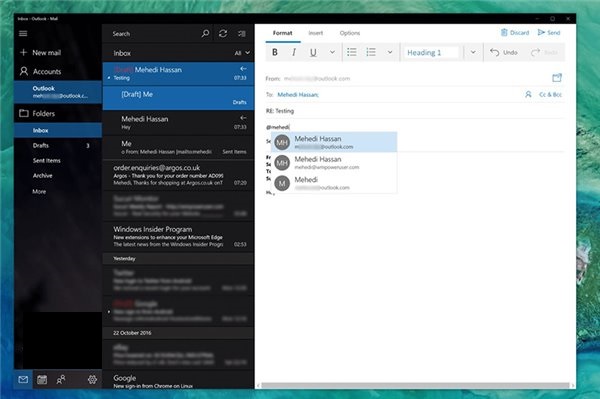This screenshot has height=399, width=600.
Task: Open the Windows Insider Program email
Action: click(x=178, y=236)
